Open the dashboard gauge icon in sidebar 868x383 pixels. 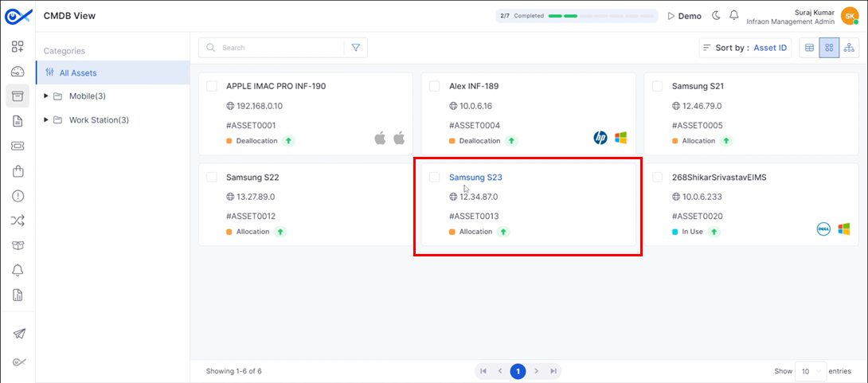coord(18,72)
